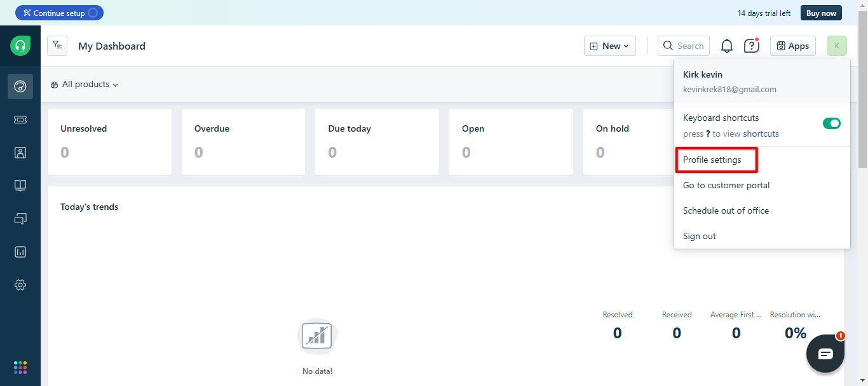Open the Apps button
This screenshot has height=386, width=868.
click(x=793, y=46)
